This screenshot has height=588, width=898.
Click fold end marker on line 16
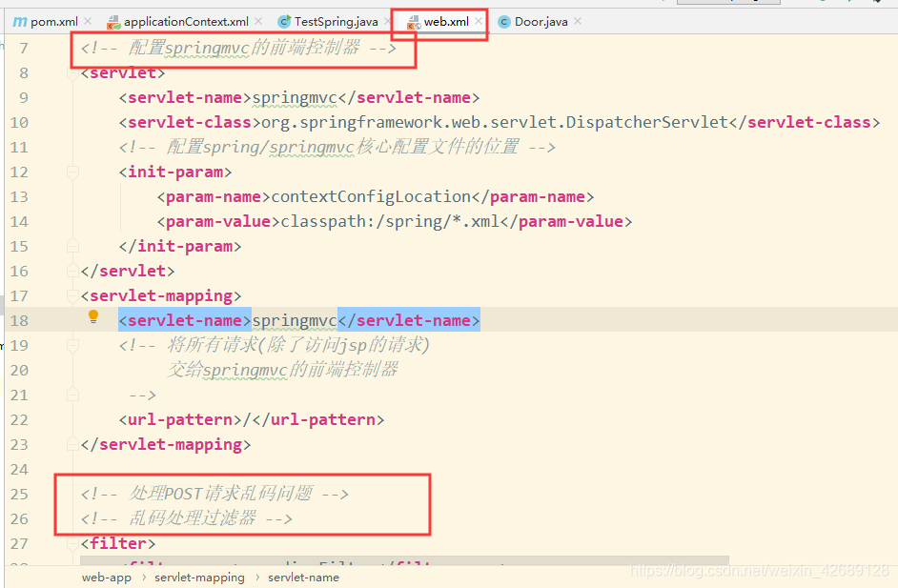click(x=72, y=271)
